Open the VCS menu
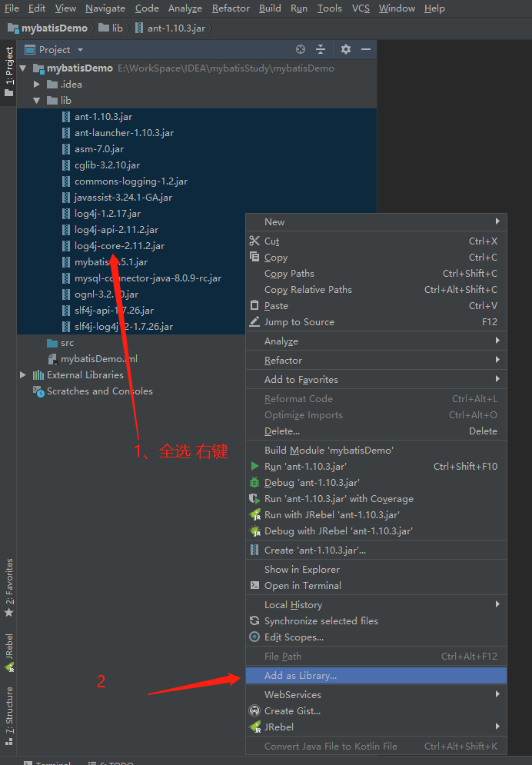This screenshot has height=765, width=532. click(361, 8)
